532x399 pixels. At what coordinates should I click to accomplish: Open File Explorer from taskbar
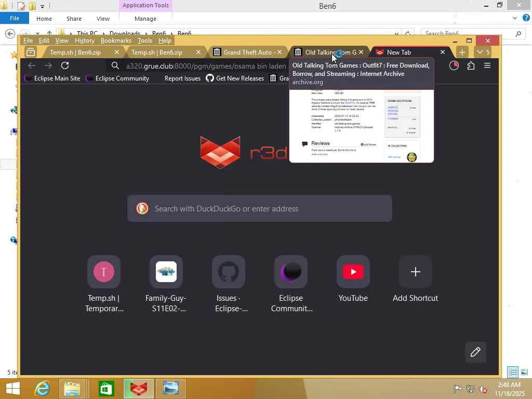point(72,389)
